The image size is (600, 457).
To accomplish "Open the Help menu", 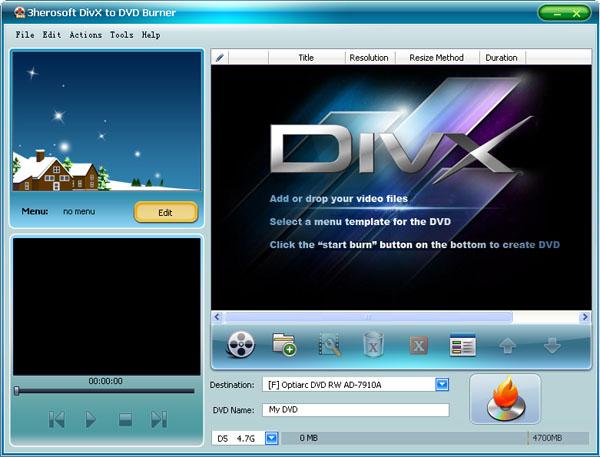I will tap(151, 35).
